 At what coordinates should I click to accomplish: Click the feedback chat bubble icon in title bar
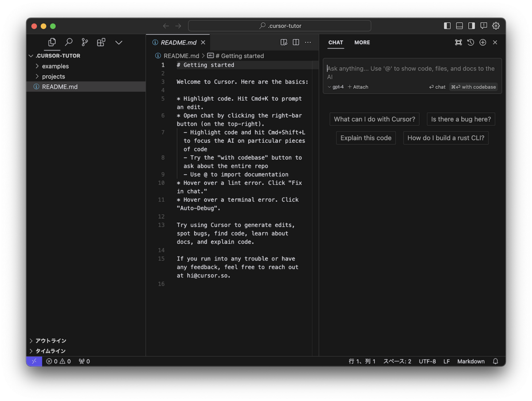pyautogui.click(x=484, y=26)
